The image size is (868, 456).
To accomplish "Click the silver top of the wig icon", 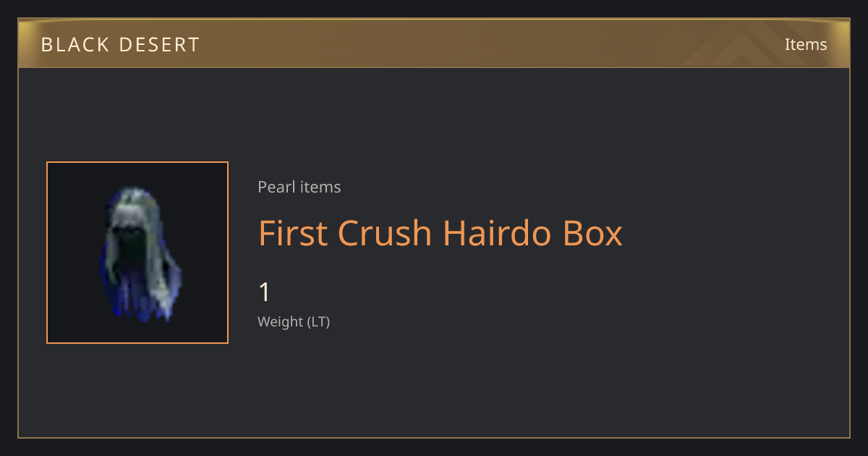I will 134,206.
